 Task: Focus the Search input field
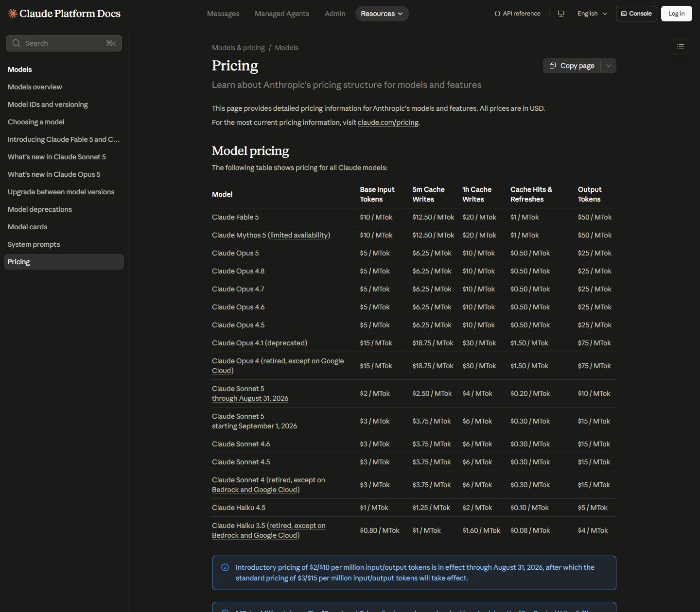tap(64, 43)
